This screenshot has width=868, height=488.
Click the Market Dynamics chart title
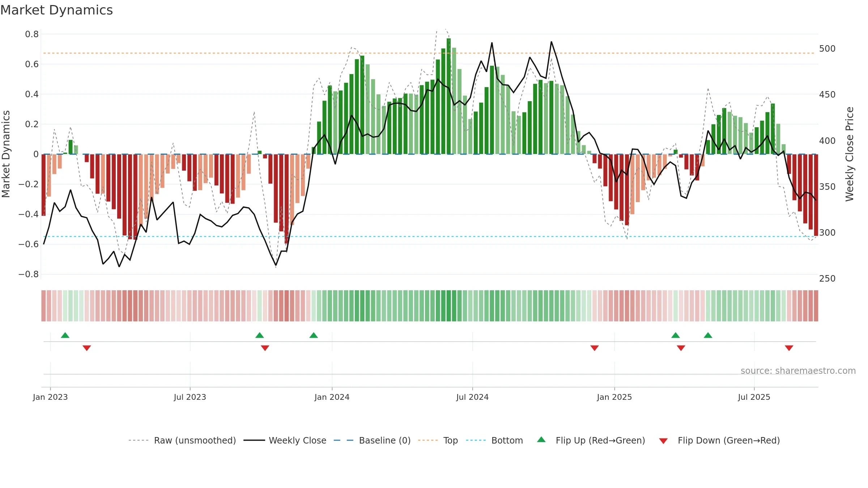coord(56,10)
